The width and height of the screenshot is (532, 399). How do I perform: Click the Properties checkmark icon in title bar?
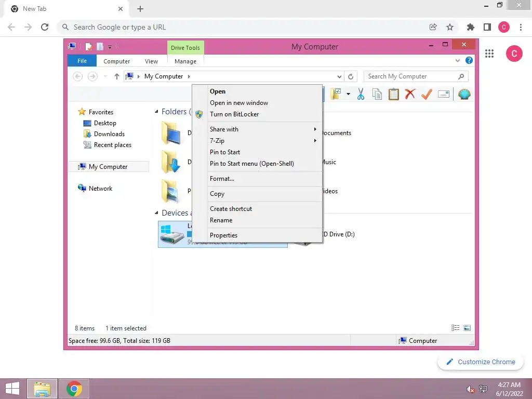[x=88, y=46]
